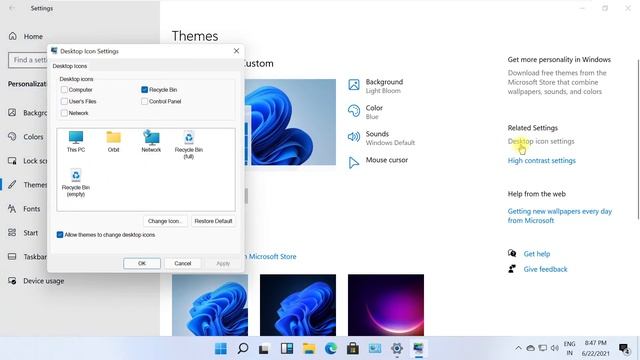The width and height of the screenshot is (640, 360).
Task: Click the ENG IN language indicator
Action: pyautogui.click(x=569, y=348)
